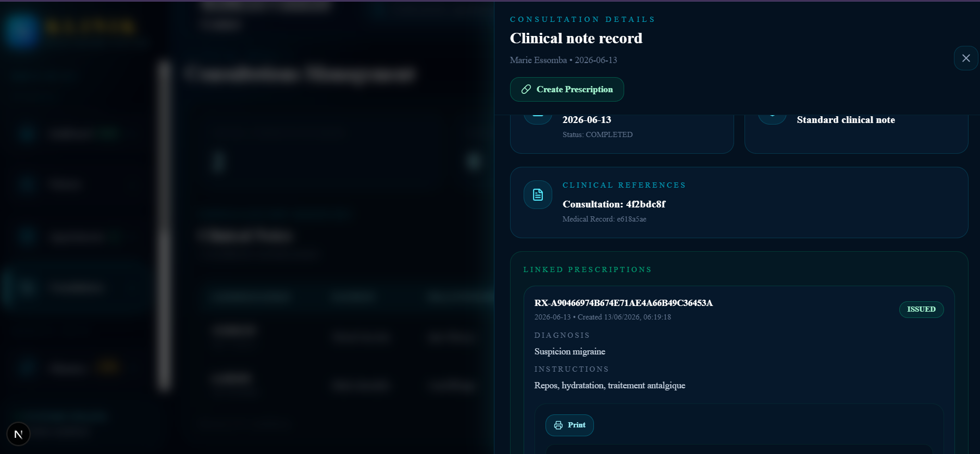
Task: Click the printer icon beside Print
Action: 558,425
